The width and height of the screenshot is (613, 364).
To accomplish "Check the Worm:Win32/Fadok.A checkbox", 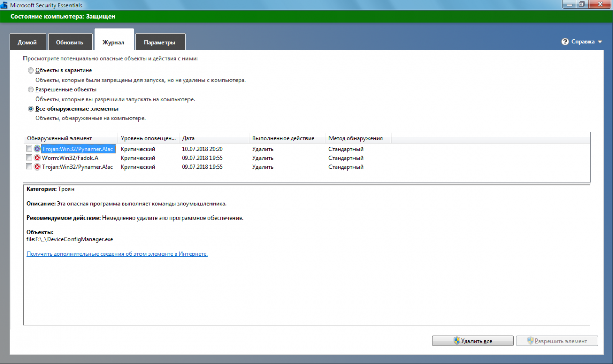I will [x=29, y=158].
